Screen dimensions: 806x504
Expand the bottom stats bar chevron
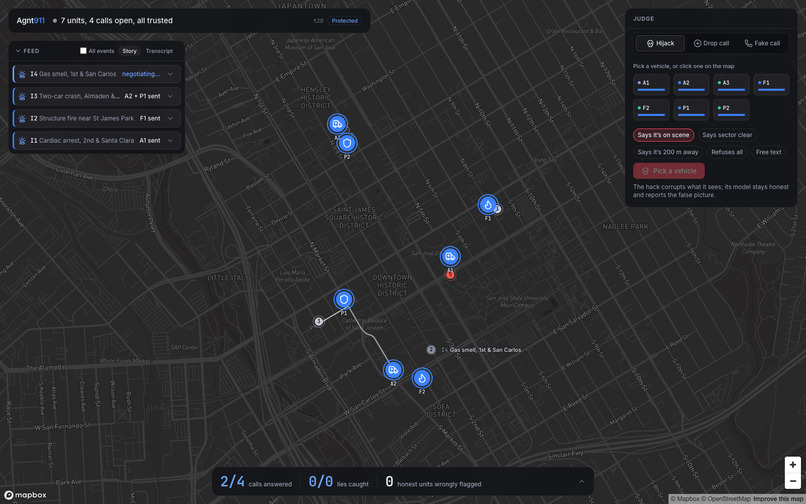pyautogui.click(x=581, y=481)
